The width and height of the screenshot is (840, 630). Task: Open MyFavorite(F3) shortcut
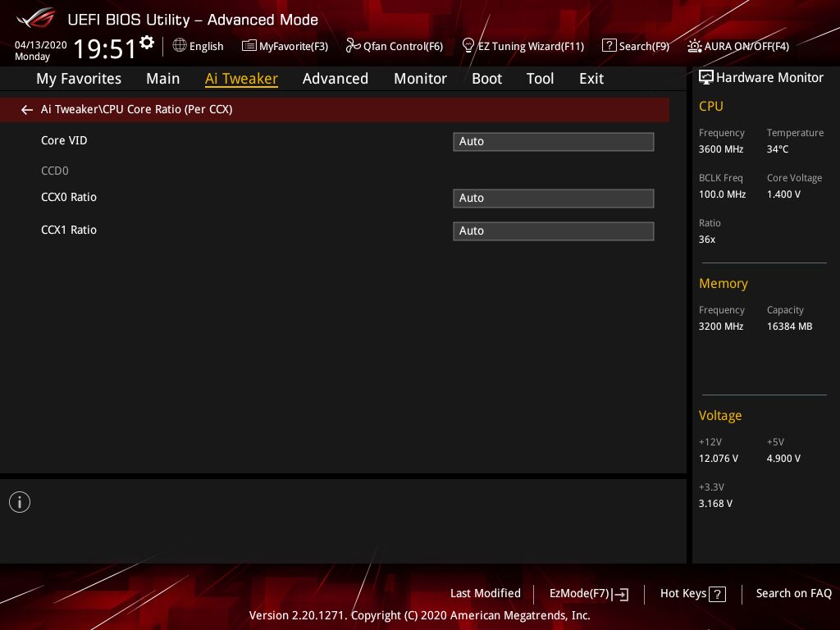click(x=294, y=46)
